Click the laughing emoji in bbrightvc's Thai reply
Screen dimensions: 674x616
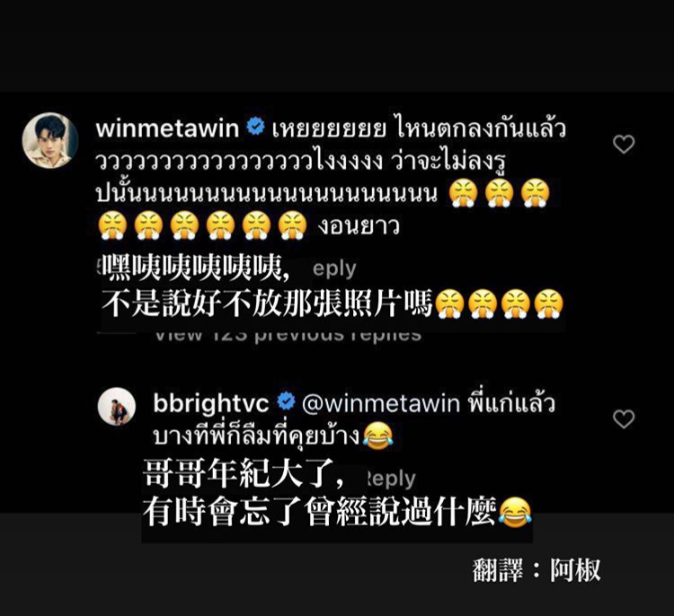[x=377, y=436]
